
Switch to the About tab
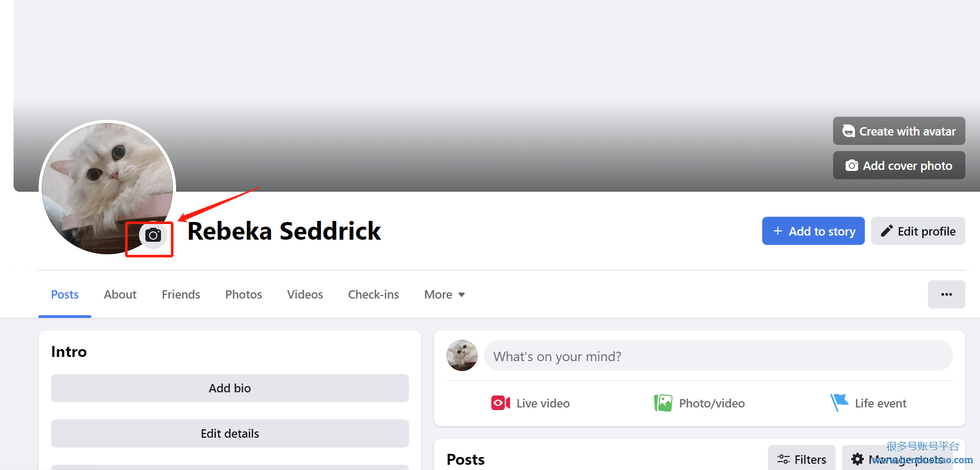click(x=120, y=294)
